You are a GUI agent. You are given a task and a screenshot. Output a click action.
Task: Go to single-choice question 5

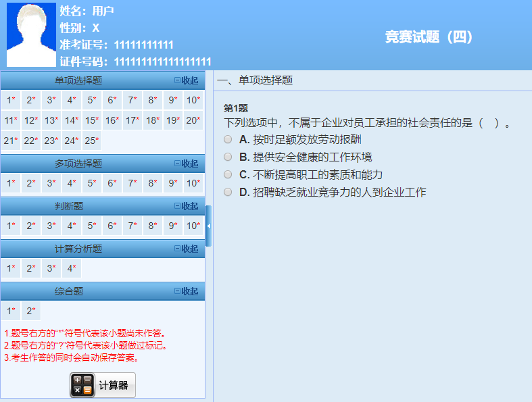click(92, 100)
